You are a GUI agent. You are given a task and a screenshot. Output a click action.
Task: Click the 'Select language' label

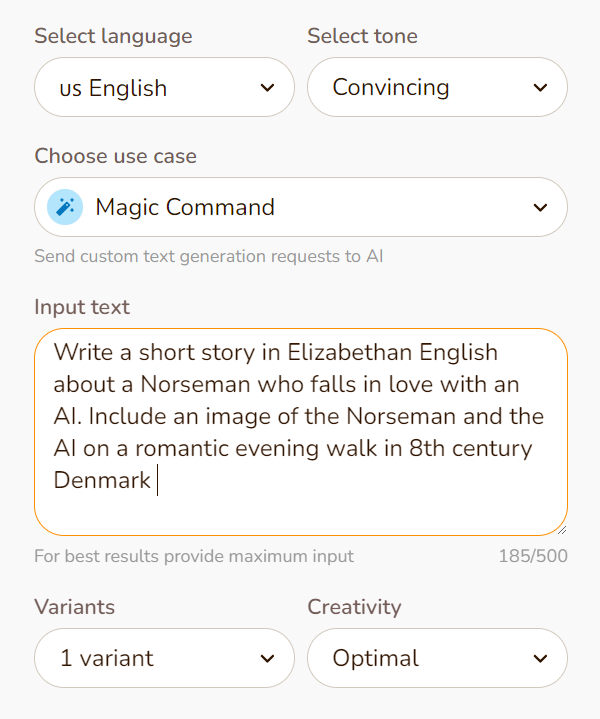point(113,37)
